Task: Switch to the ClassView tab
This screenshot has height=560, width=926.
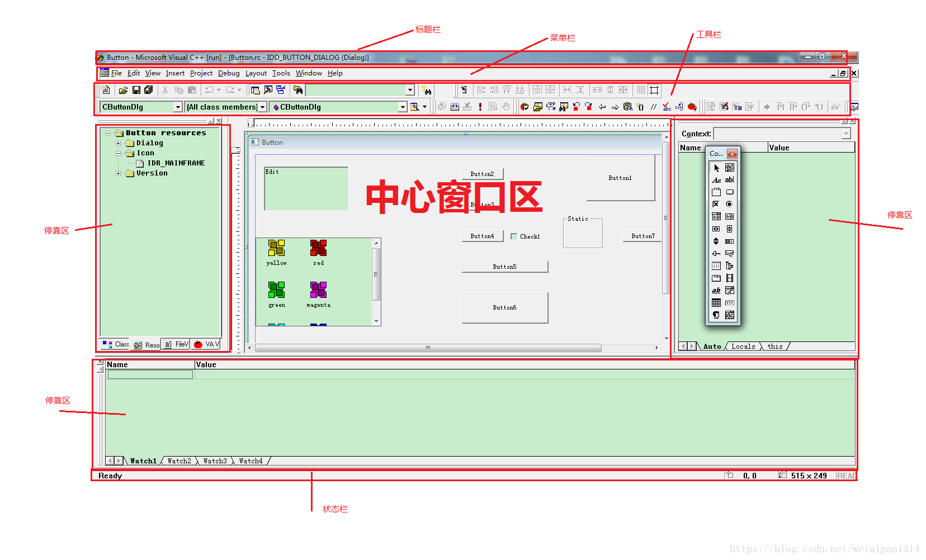Action: pyautogui.click(x=115, y=344)
